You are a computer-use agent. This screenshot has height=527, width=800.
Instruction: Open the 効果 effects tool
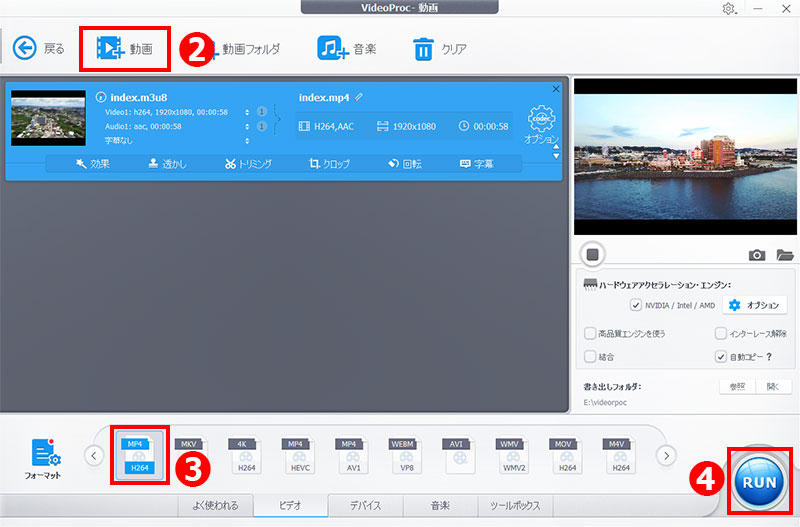pyautogui.click(x=92, y=164)
